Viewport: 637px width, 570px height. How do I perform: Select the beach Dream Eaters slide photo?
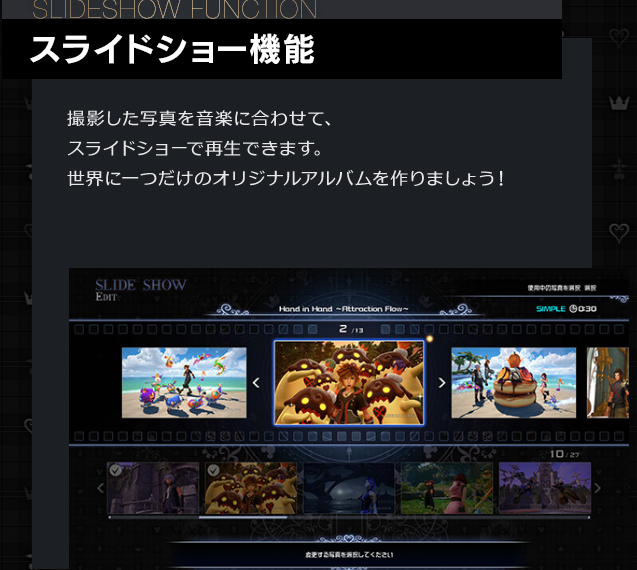[x=184, y=382]
